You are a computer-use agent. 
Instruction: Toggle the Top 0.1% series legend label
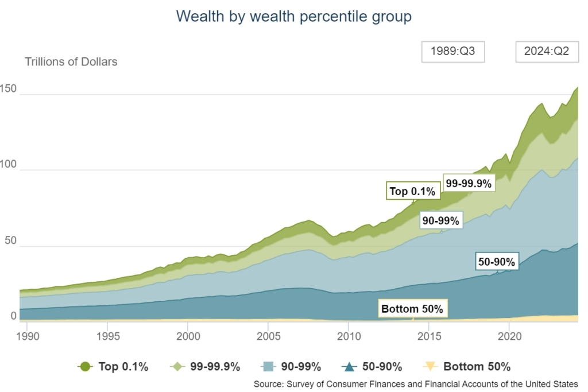click(123, 367)
